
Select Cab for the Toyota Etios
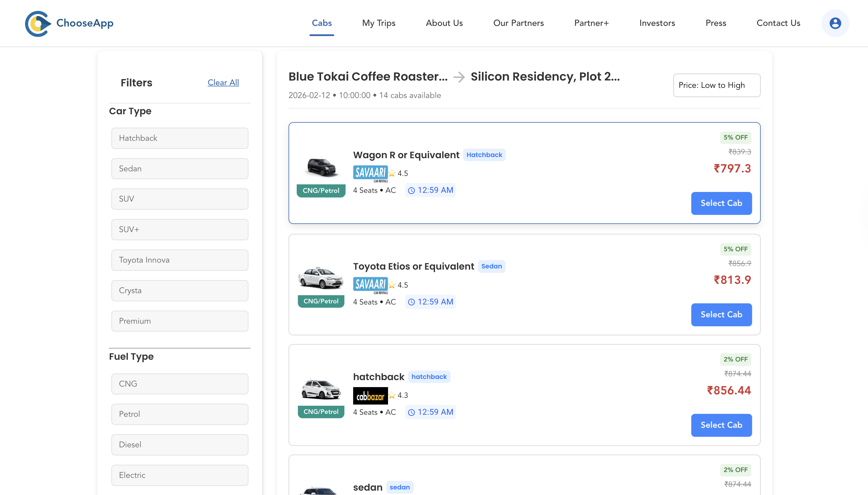pyautogui.click(x=721, y=314)
